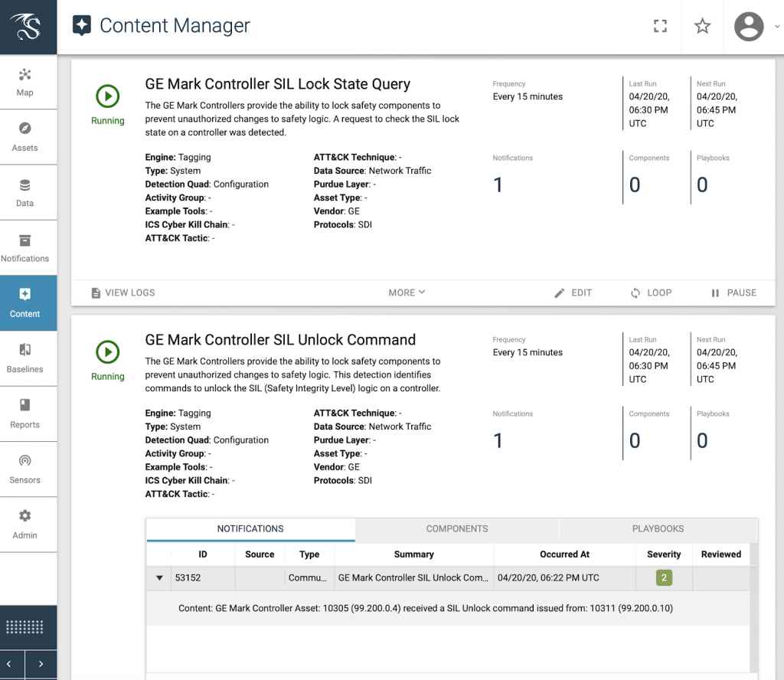
Task: Click Next Run time of Unlock Command
Action: tap(717, 366)
